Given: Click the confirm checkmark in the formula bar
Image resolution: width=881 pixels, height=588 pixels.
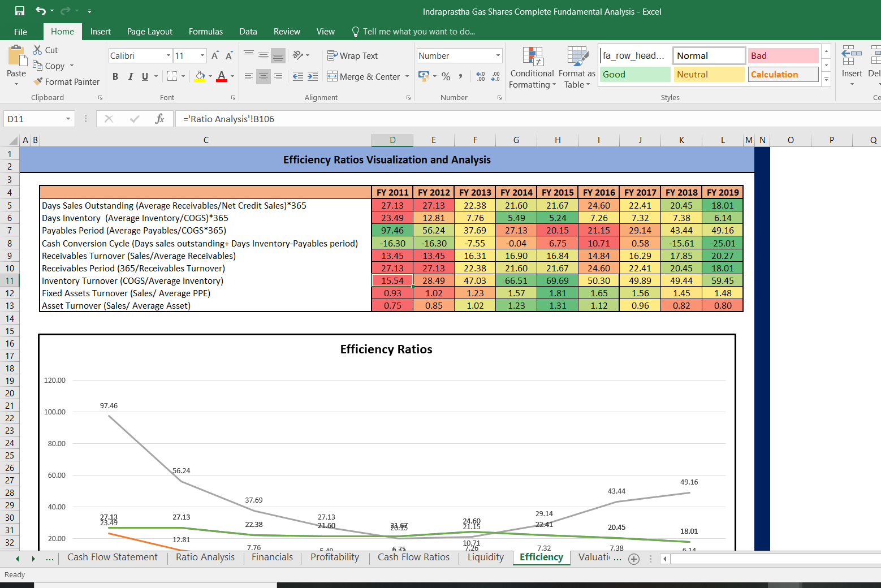Looking at the screenshot, I should (x=135, y=119).
